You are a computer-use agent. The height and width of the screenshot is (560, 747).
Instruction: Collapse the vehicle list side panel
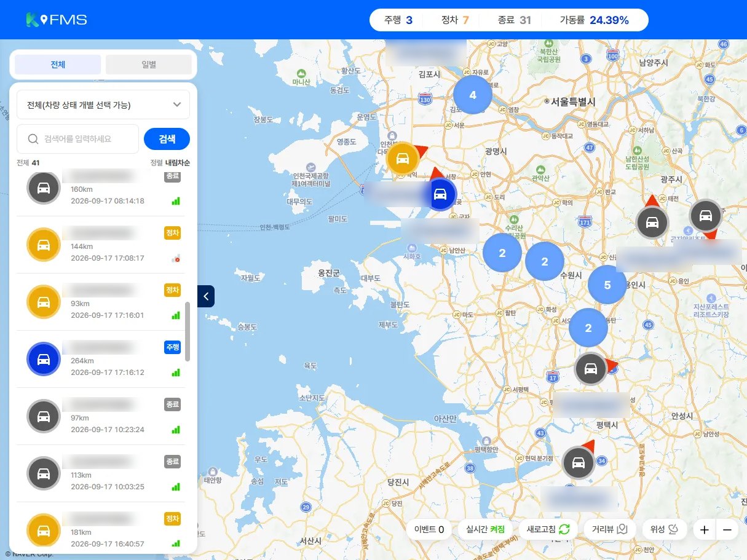click(206, 296)
